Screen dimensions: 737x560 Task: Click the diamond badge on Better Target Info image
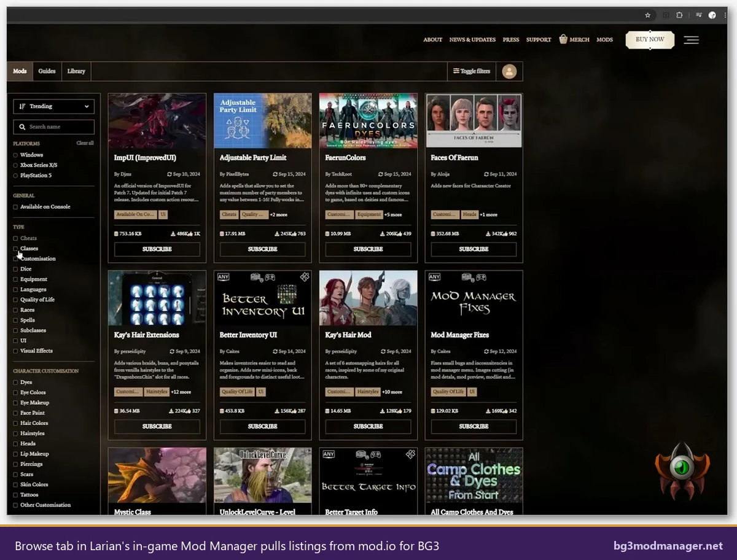[x=410, y=454]
